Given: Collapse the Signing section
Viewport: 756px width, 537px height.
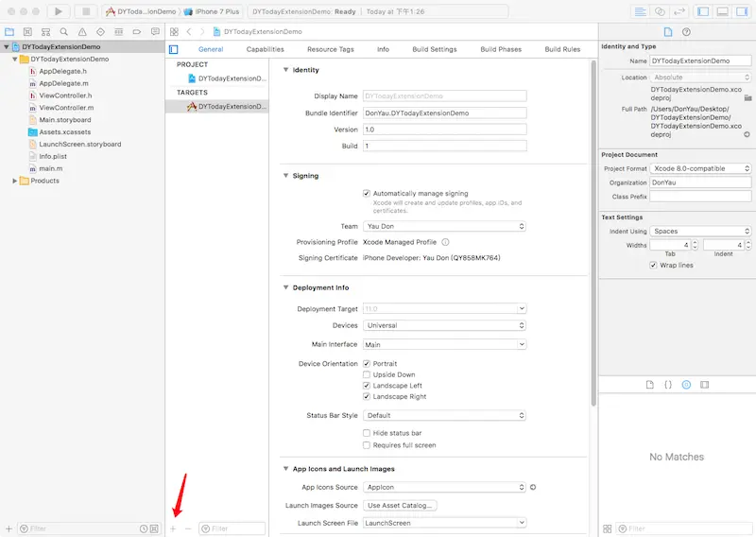Looking at the screenshot, I should [286, 176].
